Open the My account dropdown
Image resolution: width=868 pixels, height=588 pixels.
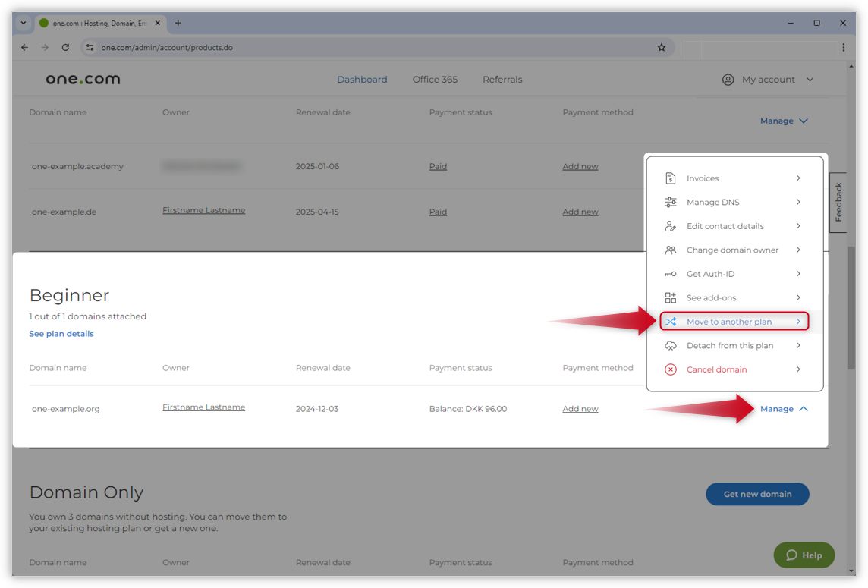coord(768,80)
